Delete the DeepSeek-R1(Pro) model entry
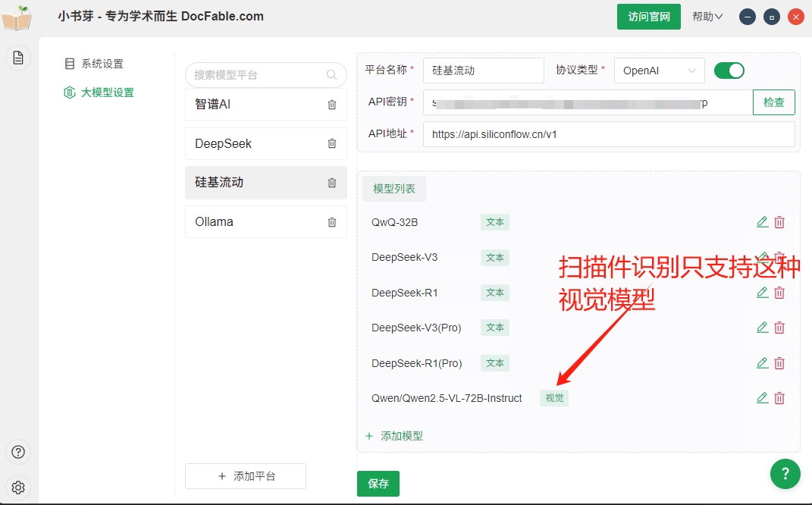This screenshot has height=505, width=812. [779, 362]
